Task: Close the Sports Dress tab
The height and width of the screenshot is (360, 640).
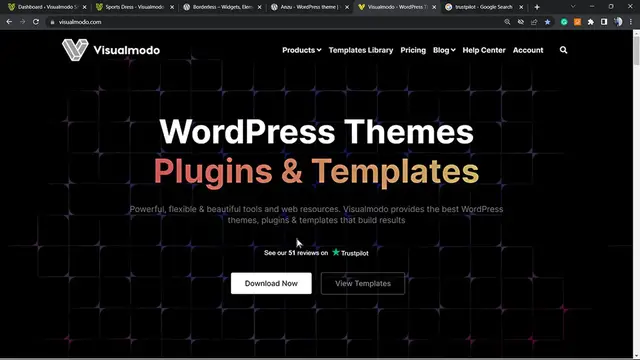Action: coord(172,7)
